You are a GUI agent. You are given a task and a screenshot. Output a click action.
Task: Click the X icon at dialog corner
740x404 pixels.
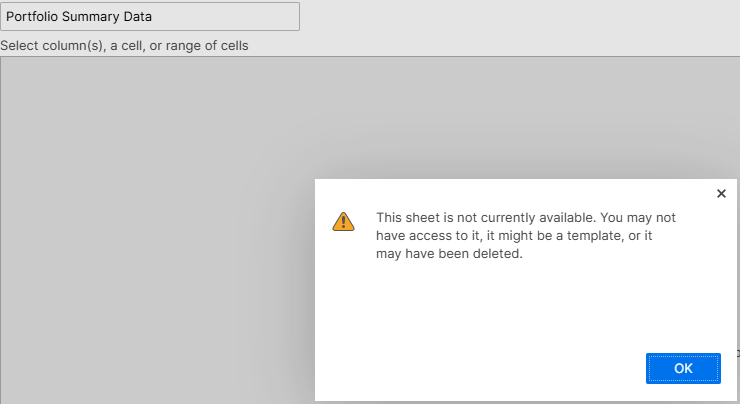pyautogui.click(x=721, y=194)
